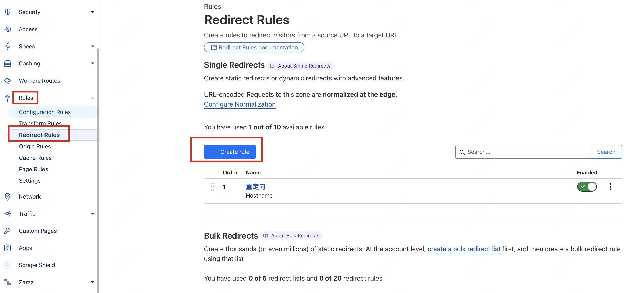Expand the Traffic sidebar section
The width and height of the screenshot is (644, 293).
(92, 214)
